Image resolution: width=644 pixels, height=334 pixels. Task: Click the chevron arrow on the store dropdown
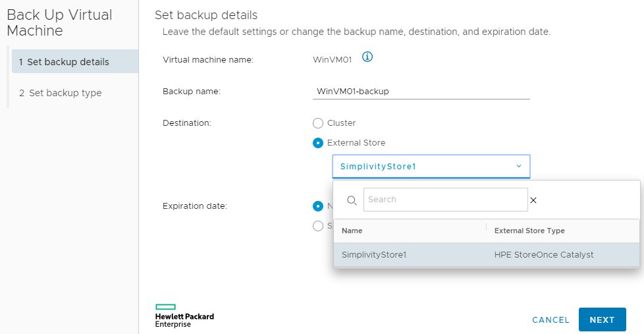coord(519,167)
